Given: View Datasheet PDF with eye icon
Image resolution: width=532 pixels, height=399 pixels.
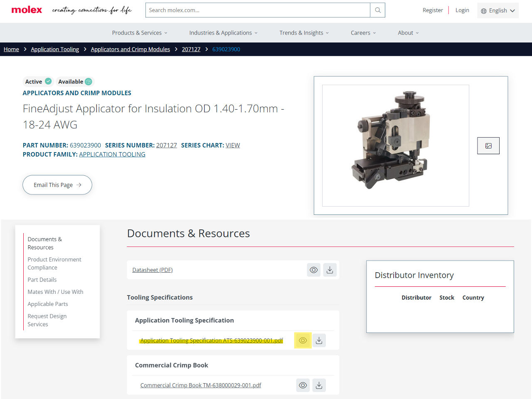Looking at the screenshot, I should 314,270.
